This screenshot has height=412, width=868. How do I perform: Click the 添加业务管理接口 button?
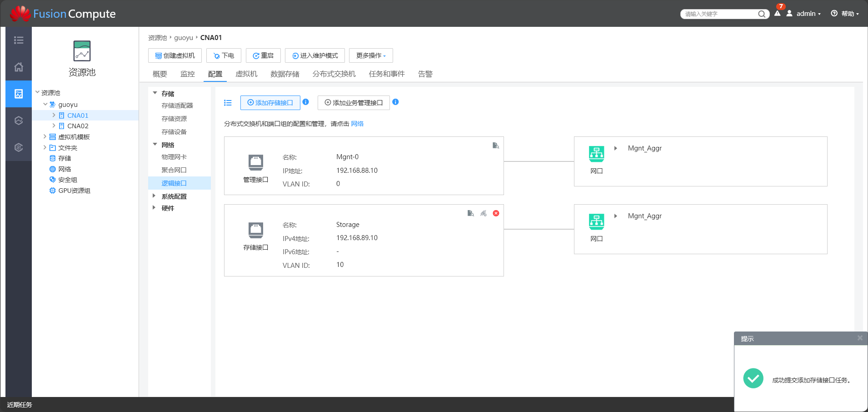point(354,103)
